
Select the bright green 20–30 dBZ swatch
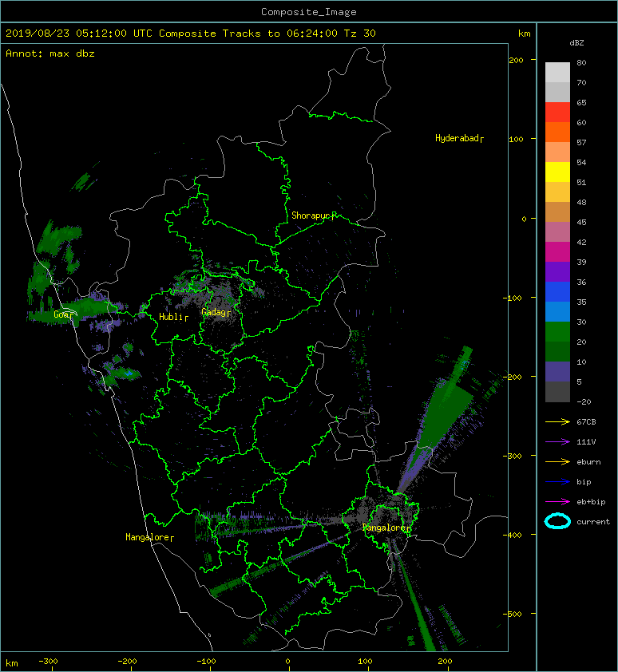pyautogui.click(x=557, y=332)
